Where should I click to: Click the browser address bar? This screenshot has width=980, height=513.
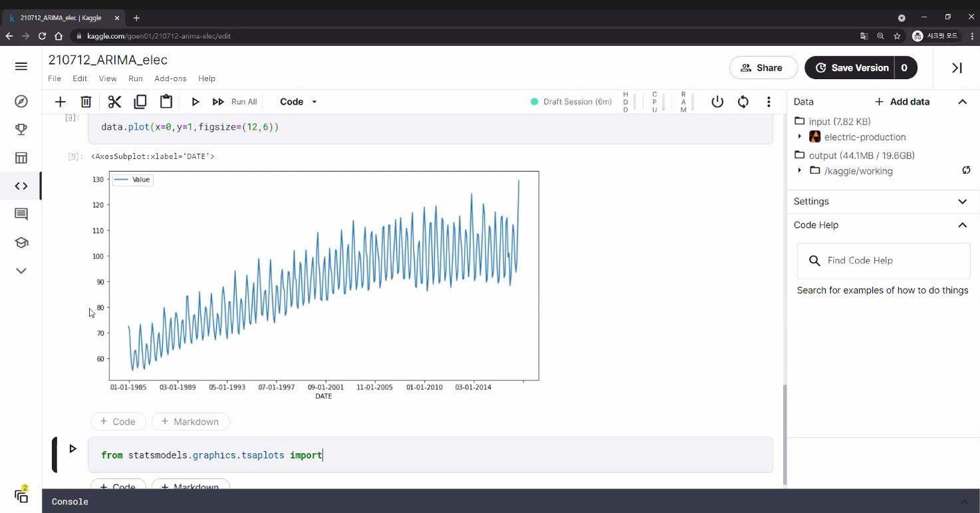click(465, 36)
